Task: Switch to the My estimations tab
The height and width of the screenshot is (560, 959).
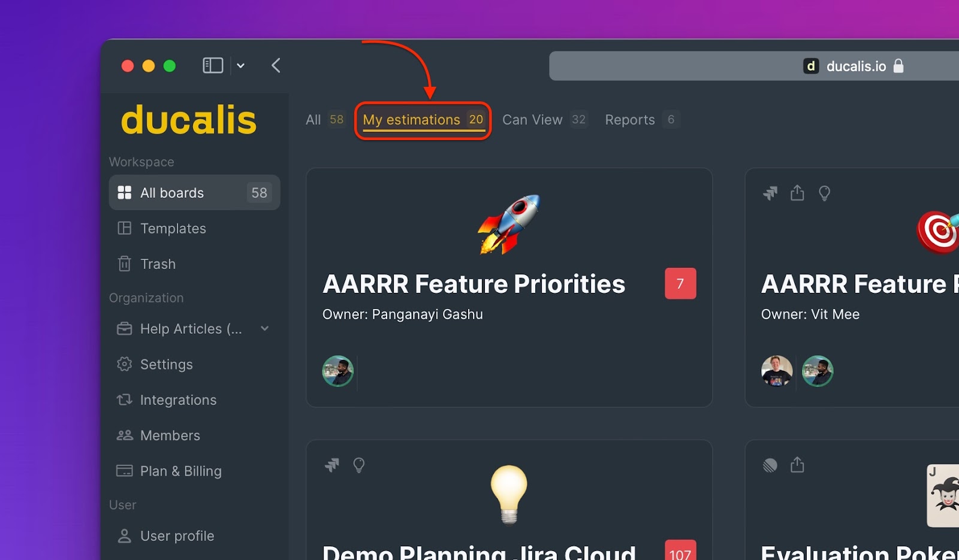Action: [423, 120]
